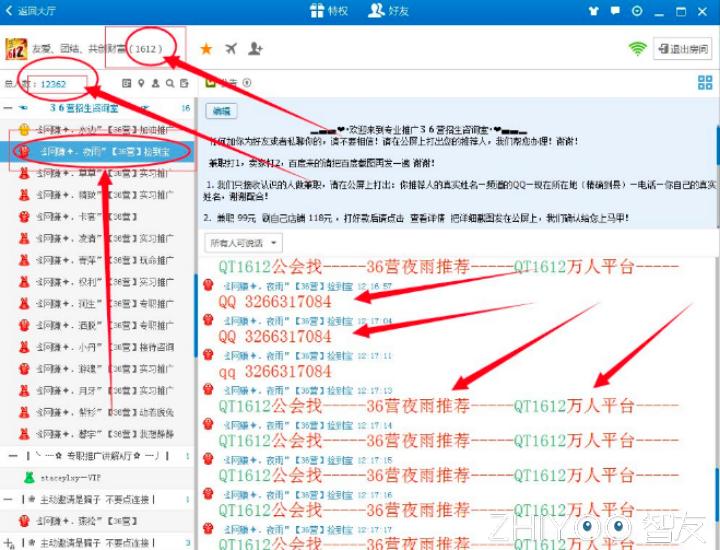
Task: Click sender name on the 12:17:04 message
Action: click(288, 321)
